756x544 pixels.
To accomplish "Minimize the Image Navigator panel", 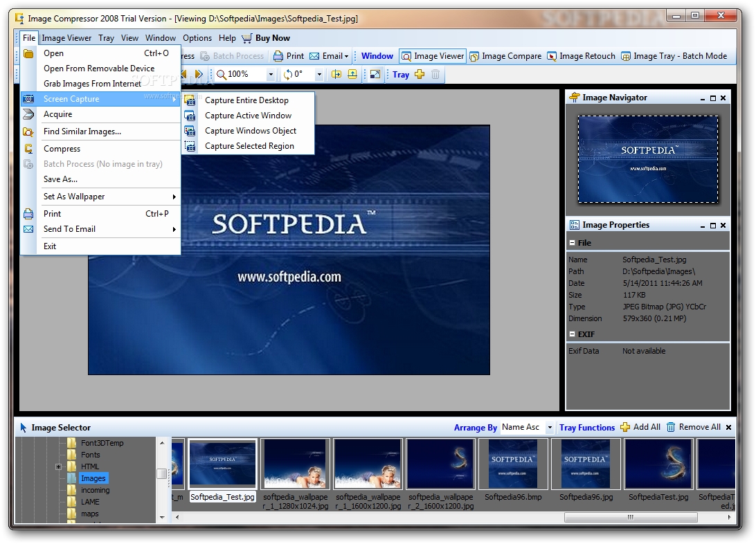I will coord(703,98).
